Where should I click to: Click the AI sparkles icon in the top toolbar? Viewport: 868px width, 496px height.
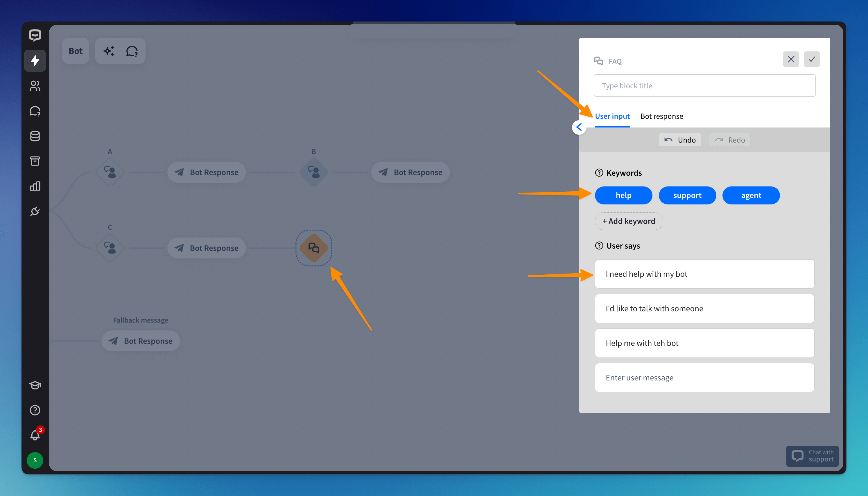[x=109, y=51]
